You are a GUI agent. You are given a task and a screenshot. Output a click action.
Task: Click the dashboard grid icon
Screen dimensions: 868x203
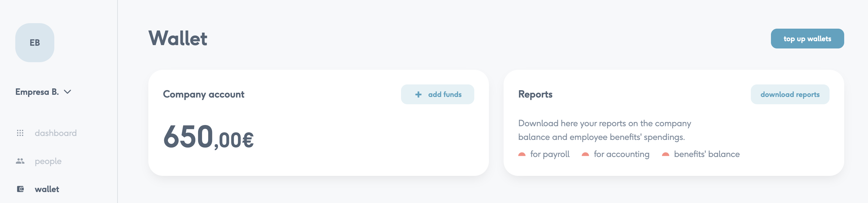click(x=20, y=133)
